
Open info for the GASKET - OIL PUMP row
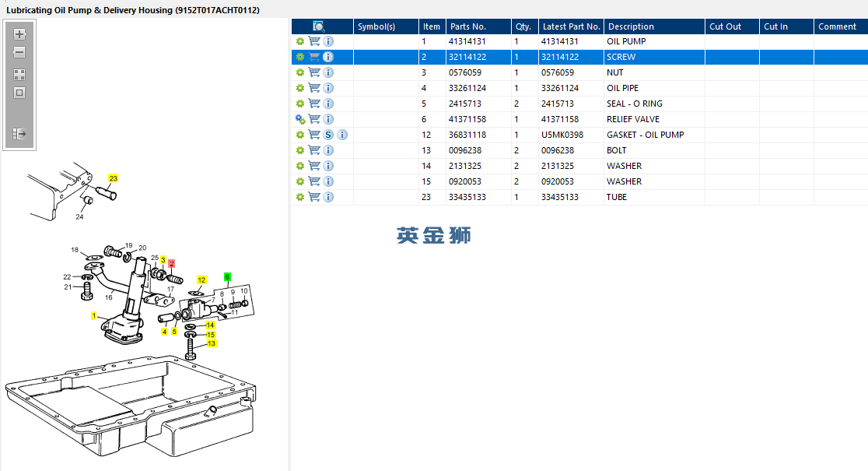(x=342, y=135)
